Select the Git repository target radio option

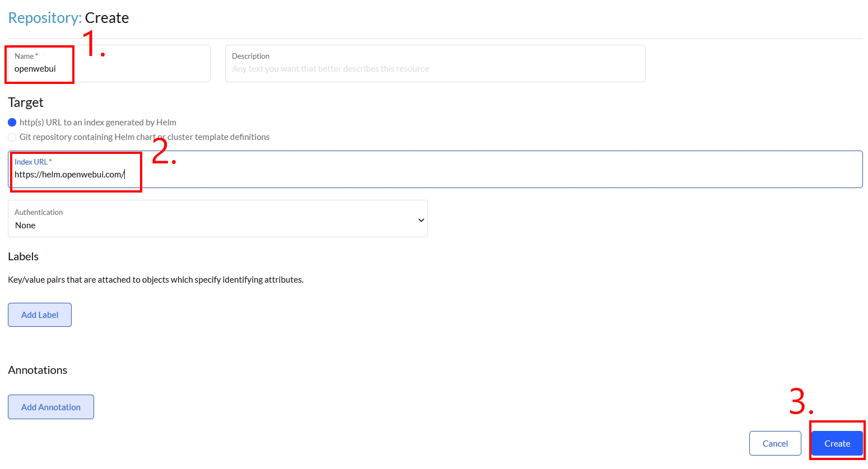pyautogui.click(x=12, y=137)
